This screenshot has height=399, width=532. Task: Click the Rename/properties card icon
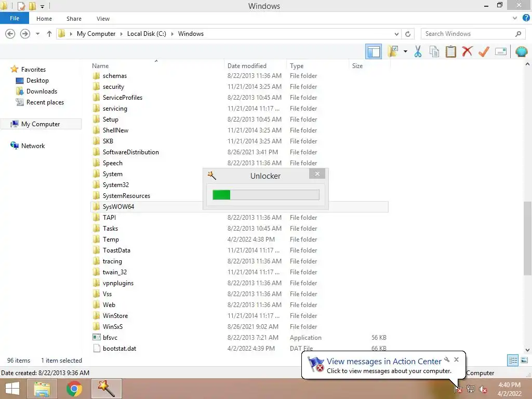[501, 51]
